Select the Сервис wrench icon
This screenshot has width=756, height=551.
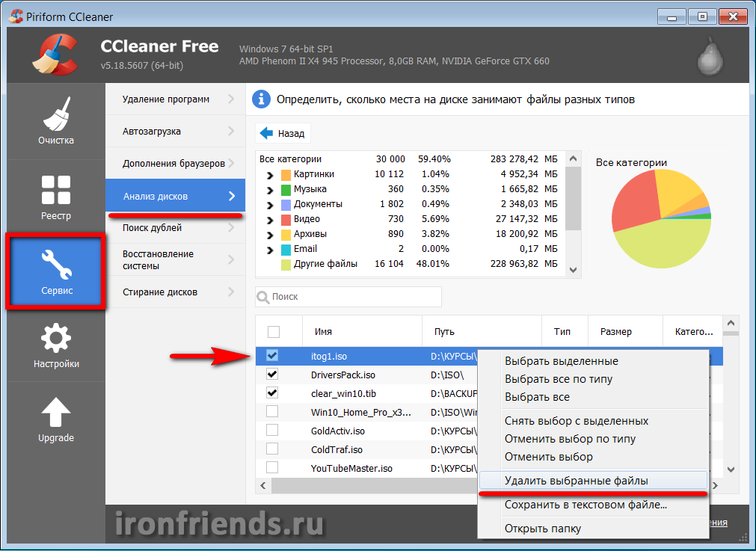coord(56,271)
